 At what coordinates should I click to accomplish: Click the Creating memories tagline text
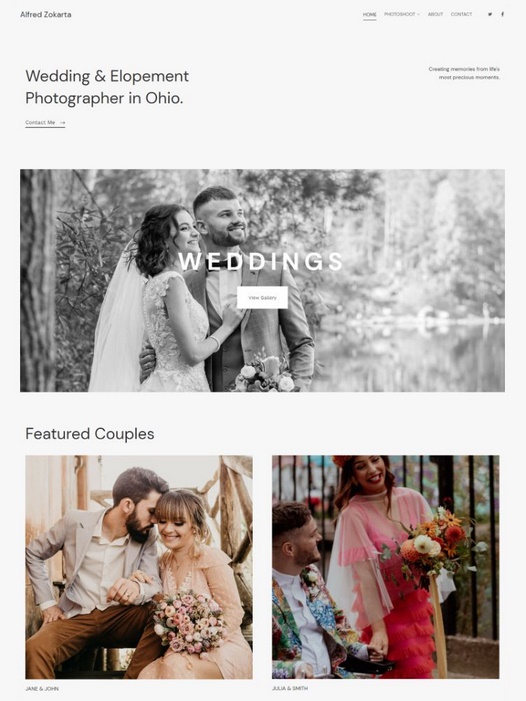coord(464,73)
